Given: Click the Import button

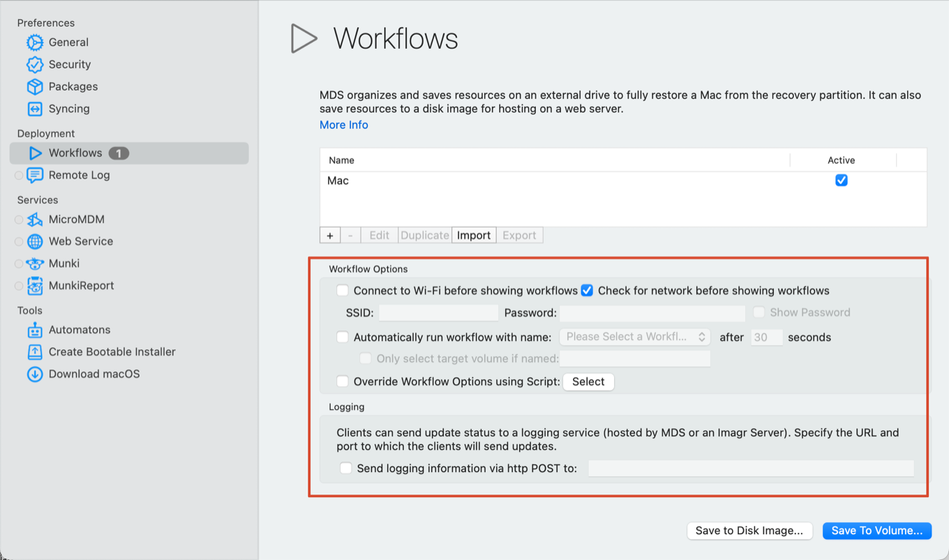Looking at the screenshot, I should tap(474, 235).
